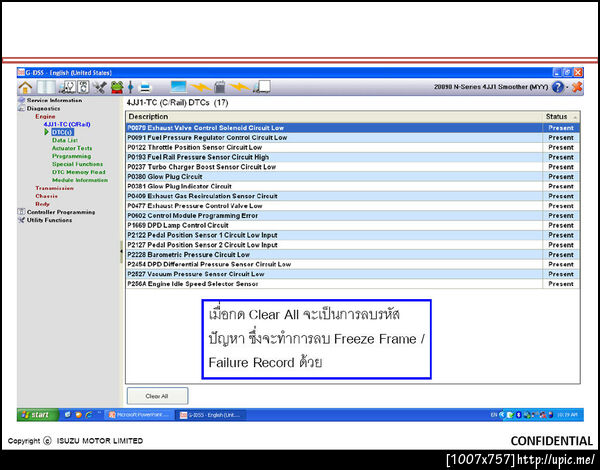The width and height of the screenshot is (600, 470).
Task: Select DTC(s) in the tree
Action: pyautogui.click(x=62, y=132)
